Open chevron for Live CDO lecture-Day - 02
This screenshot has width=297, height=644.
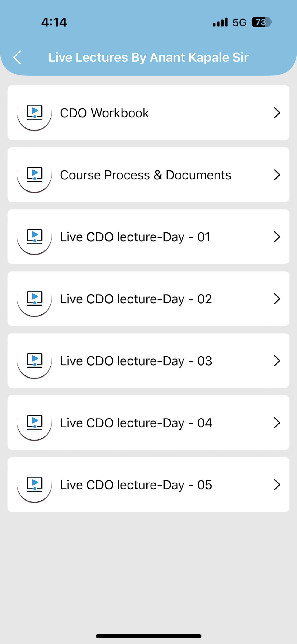coord(277,299)
